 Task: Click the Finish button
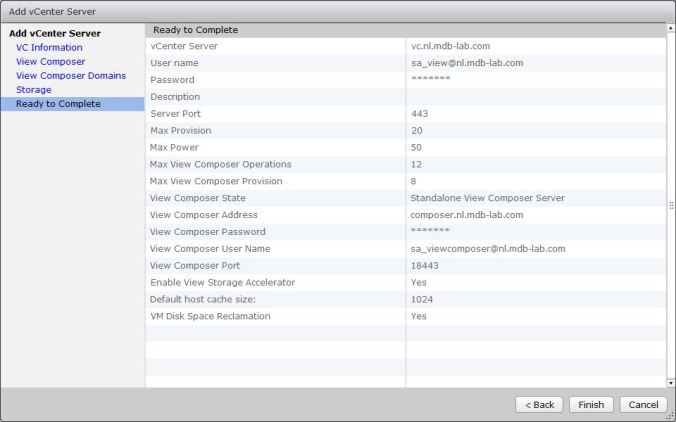click(x=591, y=404)
